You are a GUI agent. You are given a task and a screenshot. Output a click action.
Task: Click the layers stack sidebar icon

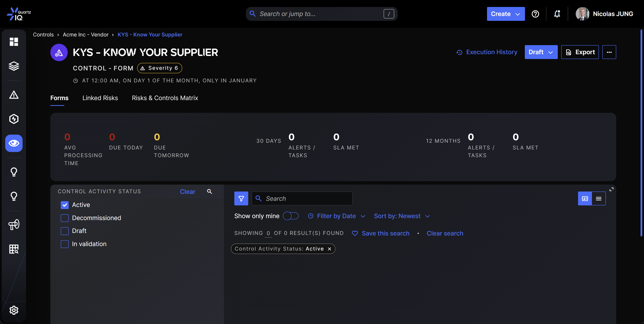pyautogui.click(x=14, y=66)
